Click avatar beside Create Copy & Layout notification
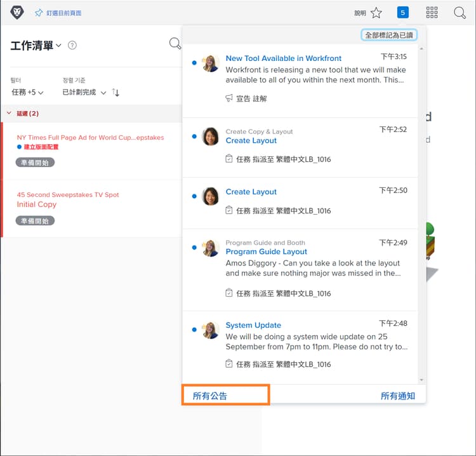This screenshot has width=476, height=456. (x=210, y=137)
